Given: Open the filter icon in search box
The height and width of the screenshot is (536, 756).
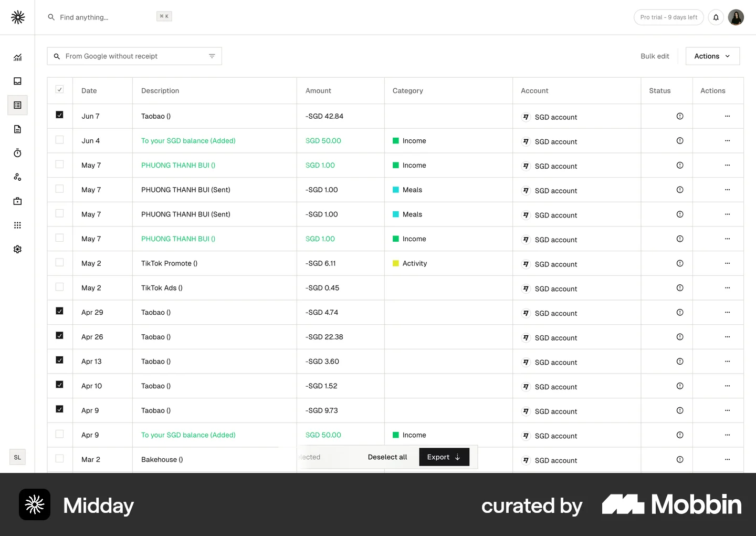Looking at the screenshot, I should coord(212,56).
